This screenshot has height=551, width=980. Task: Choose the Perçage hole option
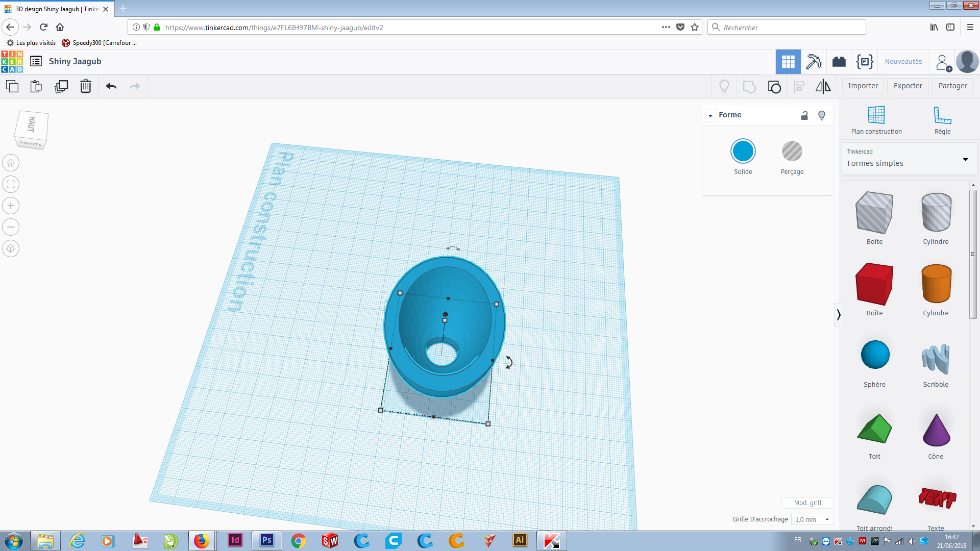[x=792, y=152]
